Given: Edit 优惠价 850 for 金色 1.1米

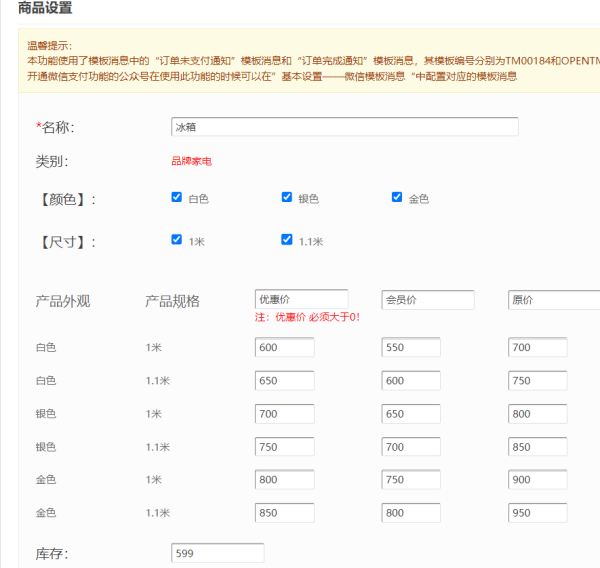Looking at the screenshot, I should (285, 513).
